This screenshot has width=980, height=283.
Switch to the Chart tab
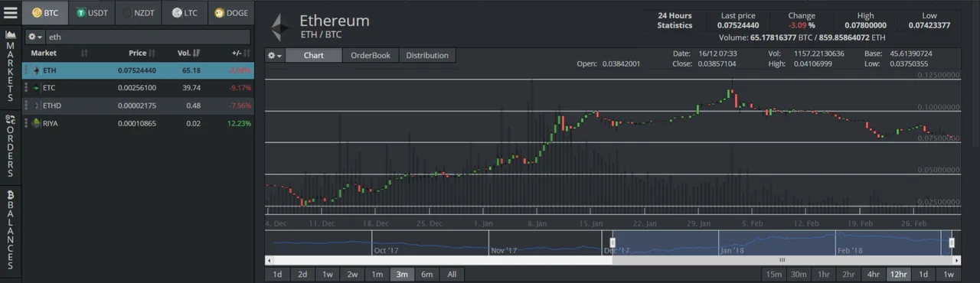[x=314, y=55]
